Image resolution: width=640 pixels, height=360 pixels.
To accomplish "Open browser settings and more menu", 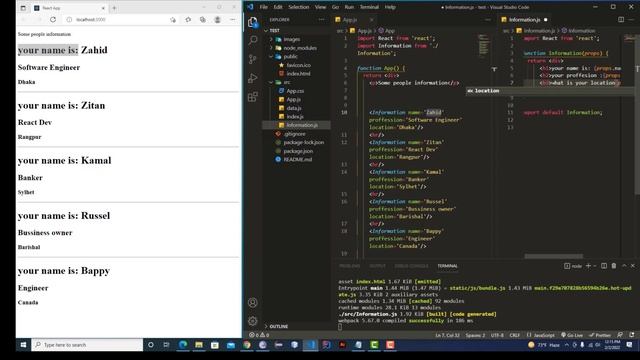I will pos(232,19).
